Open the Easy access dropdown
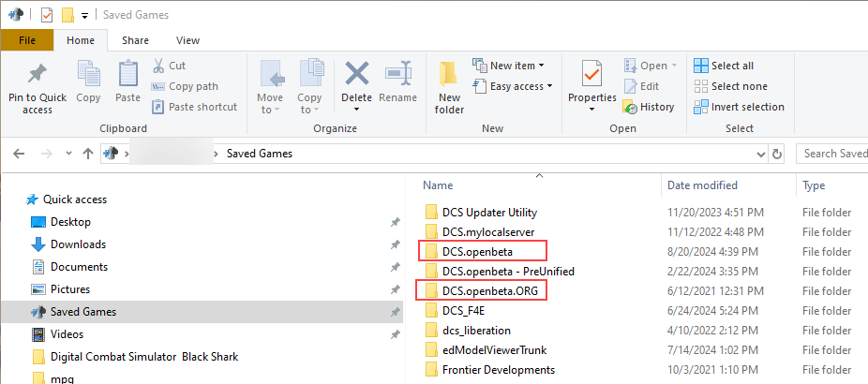The image size is (868, 384). click(x=513, y=86)
